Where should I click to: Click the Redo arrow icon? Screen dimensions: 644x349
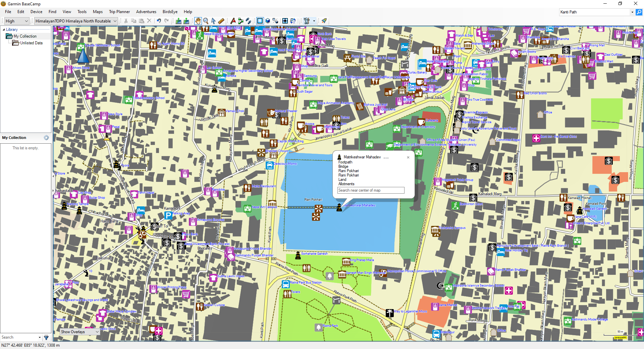coord(167,21)
